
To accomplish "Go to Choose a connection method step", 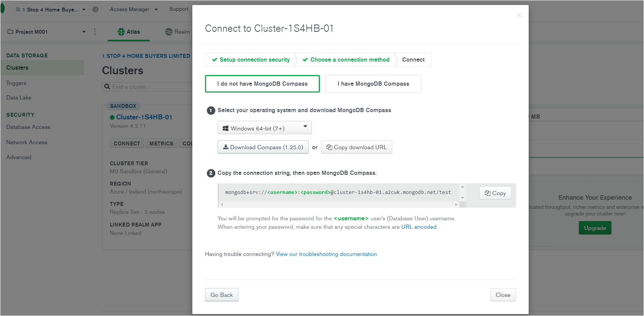I will tap(346, 60).
